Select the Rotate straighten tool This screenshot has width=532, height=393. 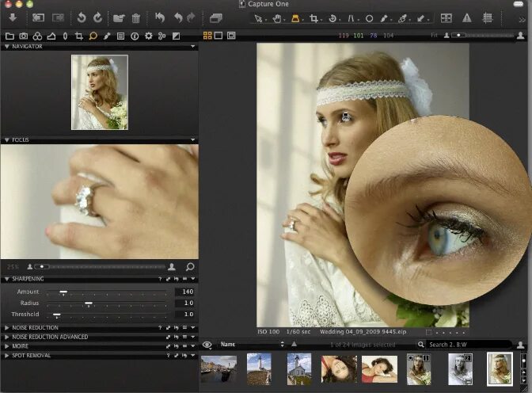click(x=333, y=17)
